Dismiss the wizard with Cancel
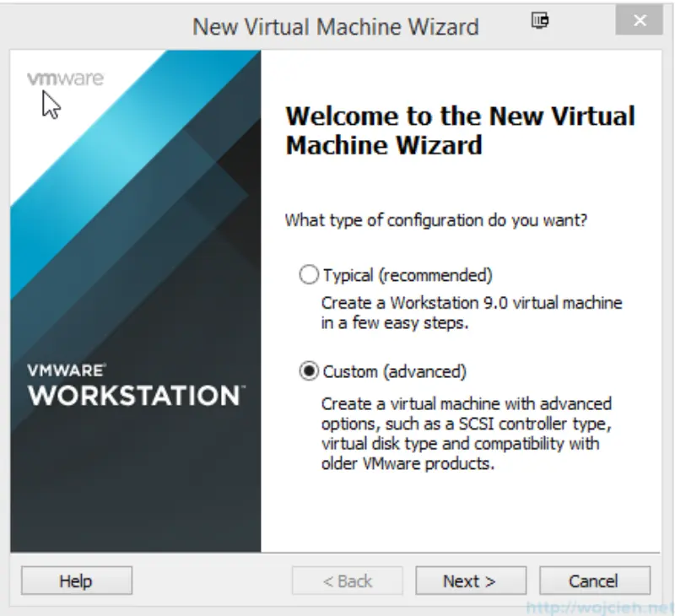Screen dimensions: 675x616 coord(594,581)
